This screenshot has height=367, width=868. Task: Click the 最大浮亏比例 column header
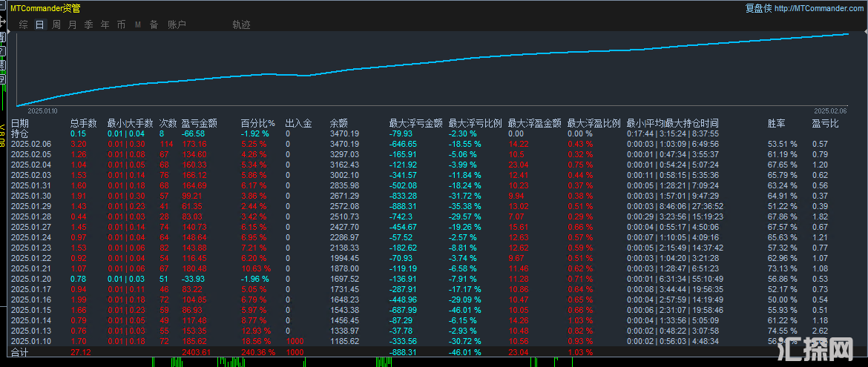click(x=475, y=123)
